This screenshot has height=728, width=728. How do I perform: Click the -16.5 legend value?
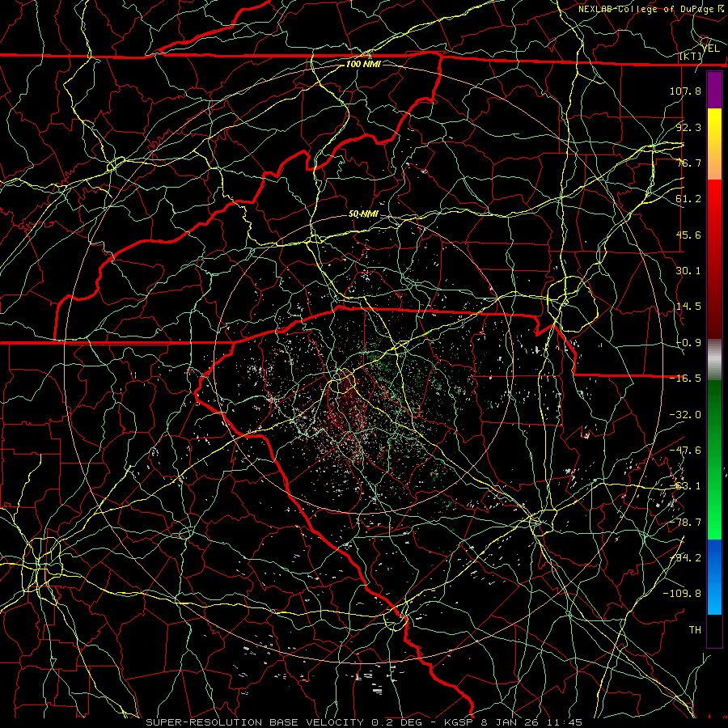pos(685,379)
